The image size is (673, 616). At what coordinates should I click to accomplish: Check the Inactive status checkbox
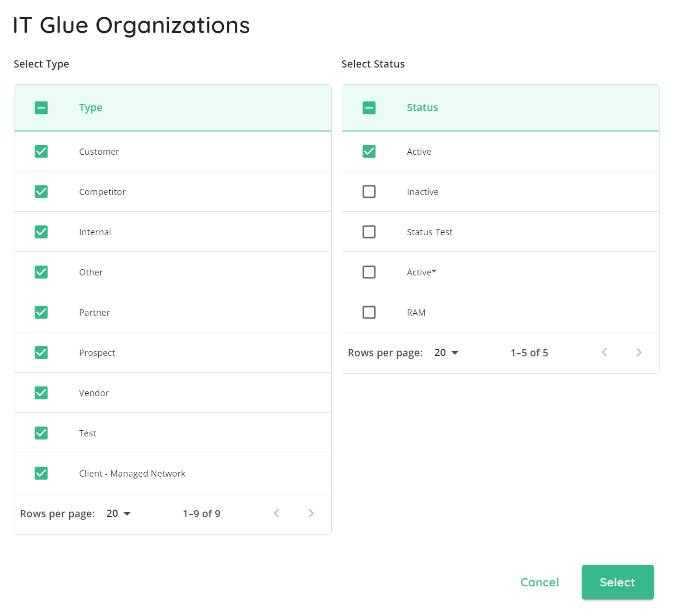[369, 192]
